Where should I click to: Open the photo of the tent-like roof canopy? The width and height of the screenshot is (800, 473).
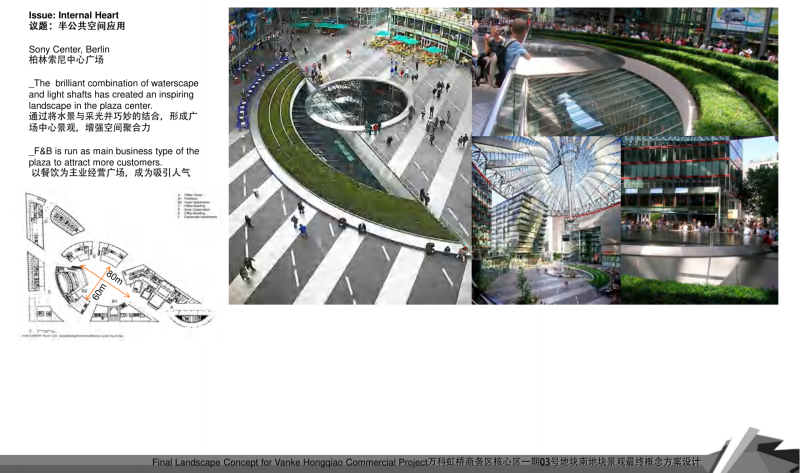click(546, 220)
